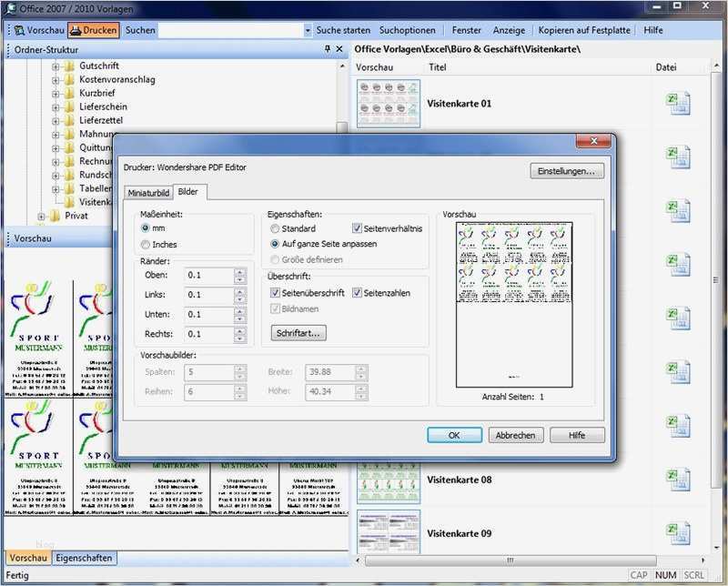The width and height of the screenshot is (728, 586).
Task: Select the Inches radio button
Action: click(x=145, y=245)
